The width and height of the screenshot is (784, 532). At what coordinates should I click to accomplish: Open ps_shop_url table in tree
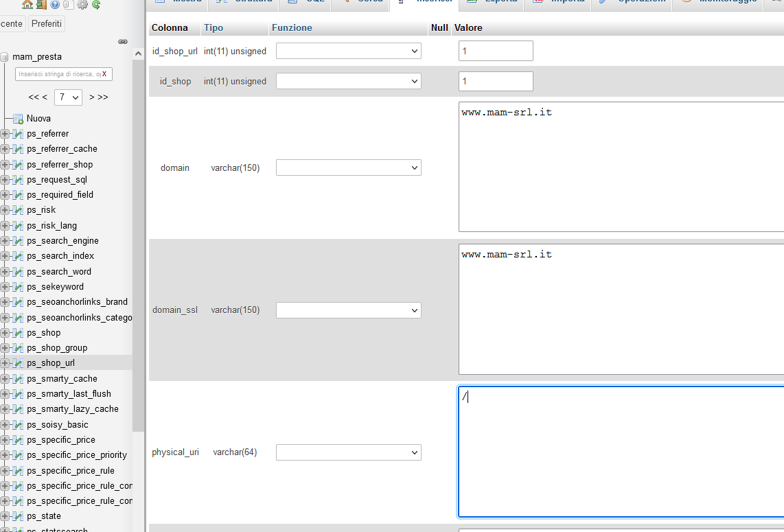(51, 363)
